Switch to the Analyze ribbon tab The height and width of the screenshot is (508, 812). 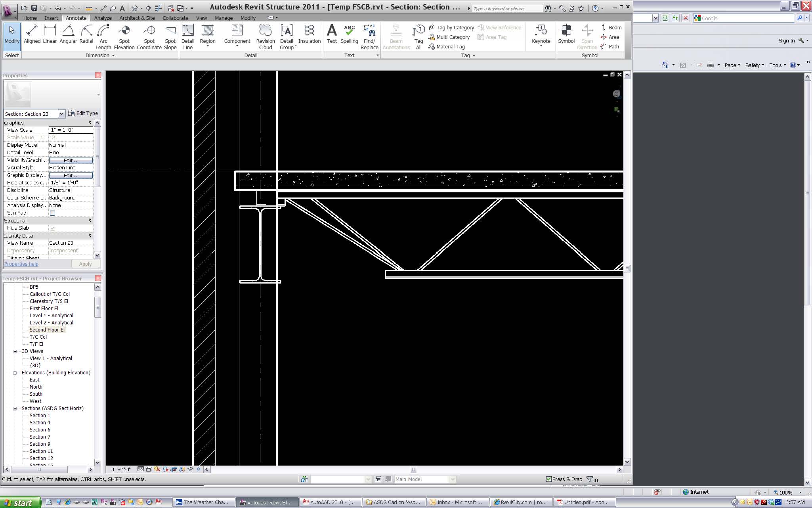pos(103,18)
